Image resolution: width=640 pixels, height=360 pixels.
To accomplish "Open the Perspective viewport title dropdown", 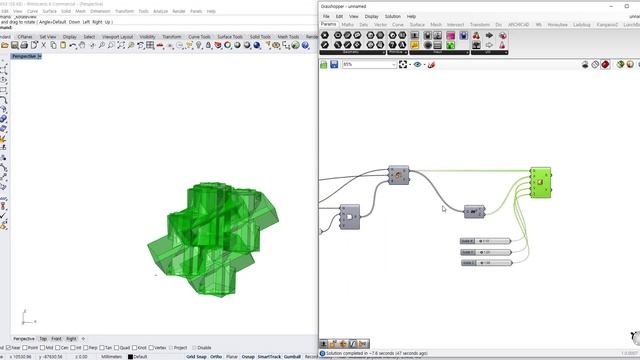I will tap(40, 56).
